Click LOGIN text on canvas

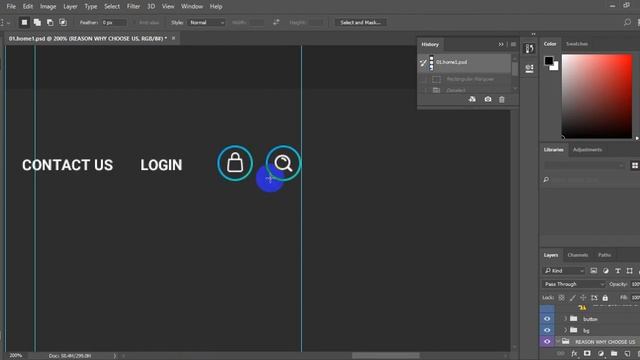click(161, 165)
